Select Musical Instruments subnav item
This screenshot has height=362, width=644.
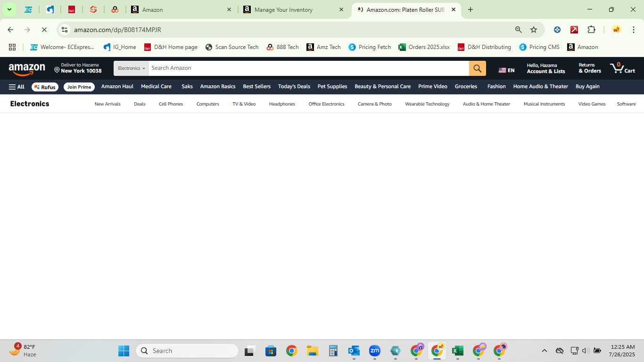pyautogui.click(x=544, y=104)
